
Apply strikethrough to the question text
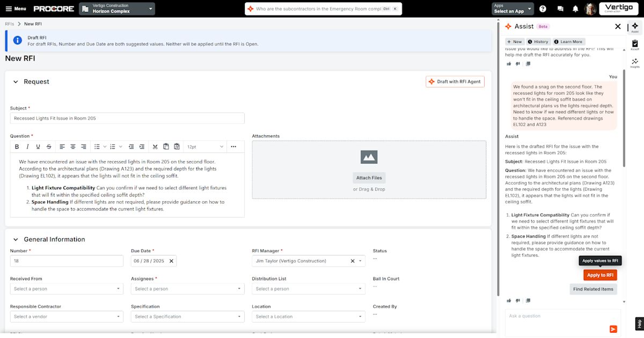coord(49,146)
